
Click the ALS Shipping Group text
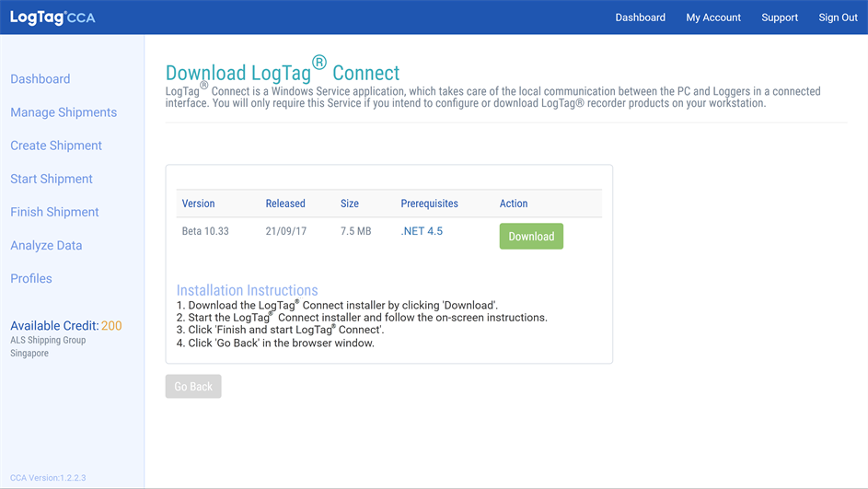tap(48, 340)
